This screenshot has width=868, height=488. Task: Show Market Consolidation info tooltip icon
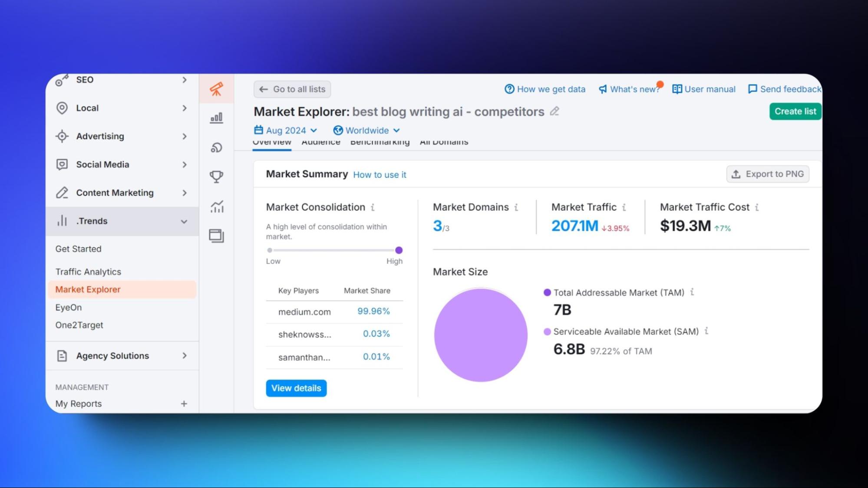coord(373,207)
